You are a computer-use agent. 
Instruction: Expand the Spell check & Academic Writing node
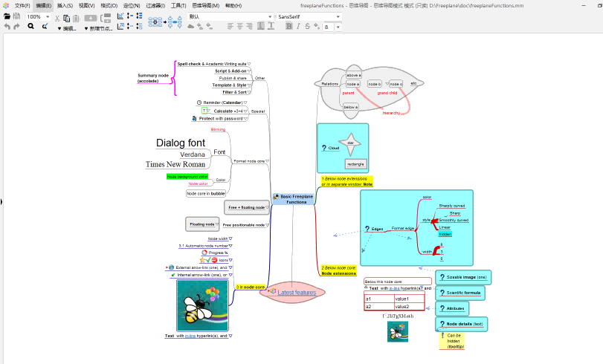(249, 64)
